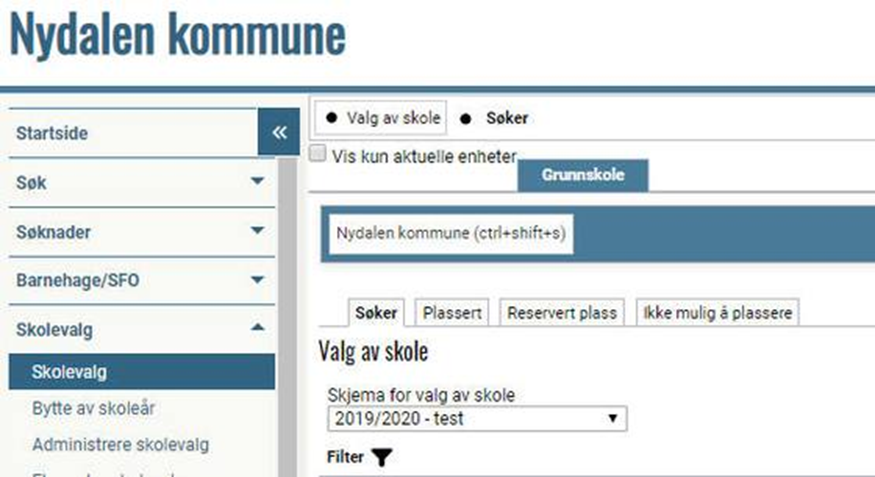The width and height of the screenshot is (875, 477).
Task: Switch to the Plassert tab
Action: pos(452,313)
